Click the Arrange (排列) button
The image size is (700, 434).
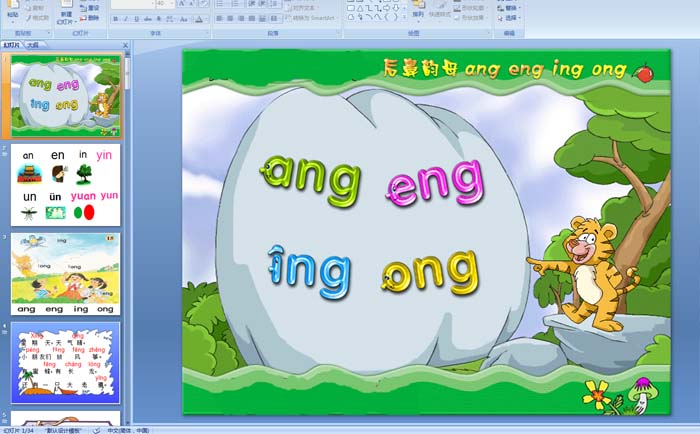(418, 11)
